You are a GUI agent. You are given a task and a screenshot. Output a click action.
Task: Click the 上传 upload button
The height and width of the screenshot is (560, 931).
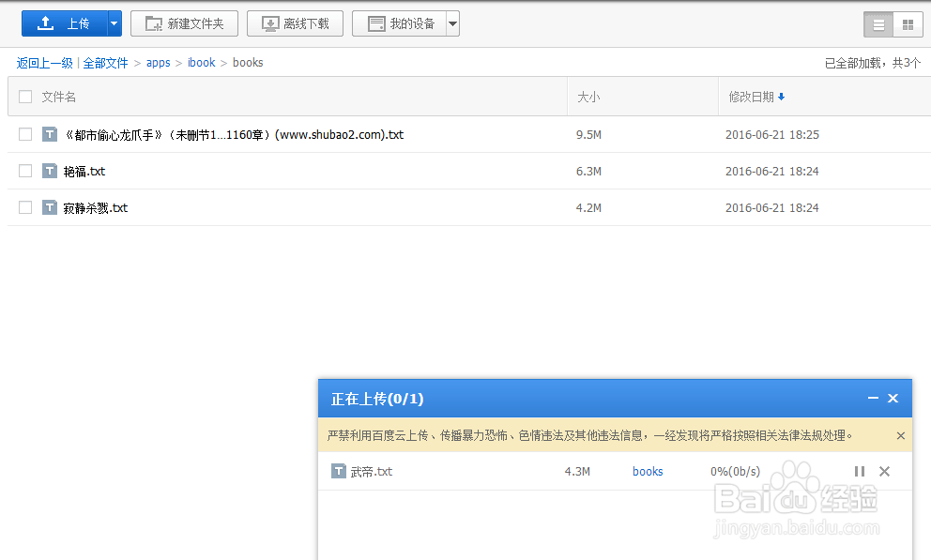[x=65, y=23]
